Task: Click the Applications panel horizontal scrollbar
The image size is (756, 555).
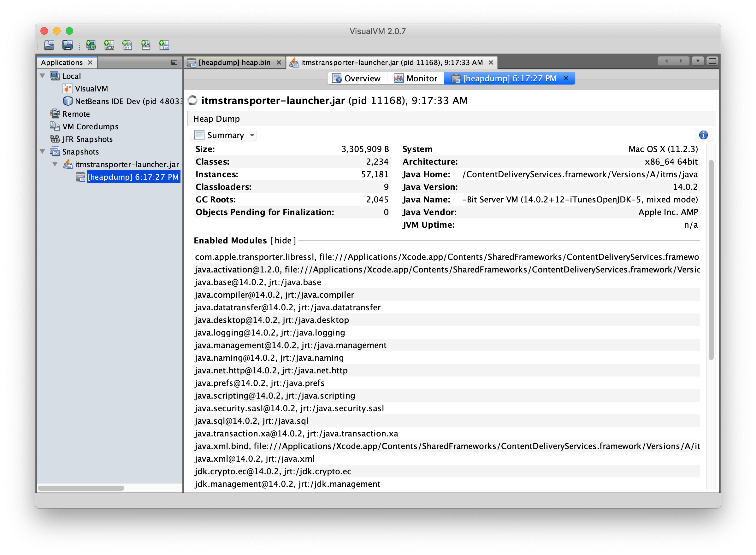Action: coord(81,488)
